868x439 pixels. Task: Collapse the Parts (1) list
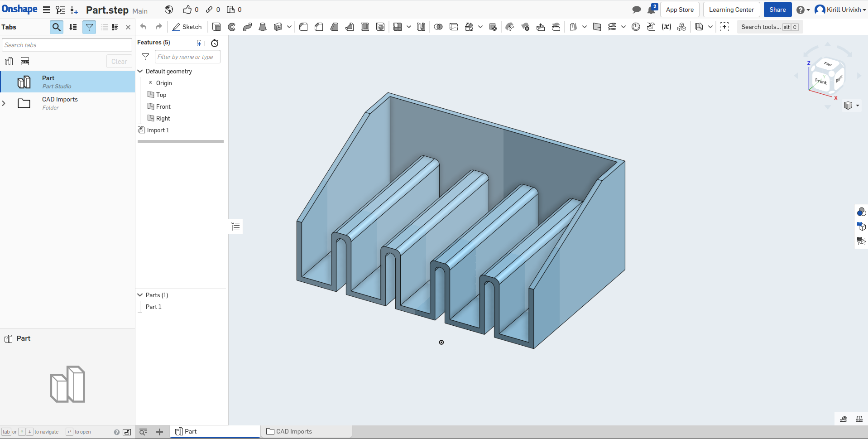[140, 295]
